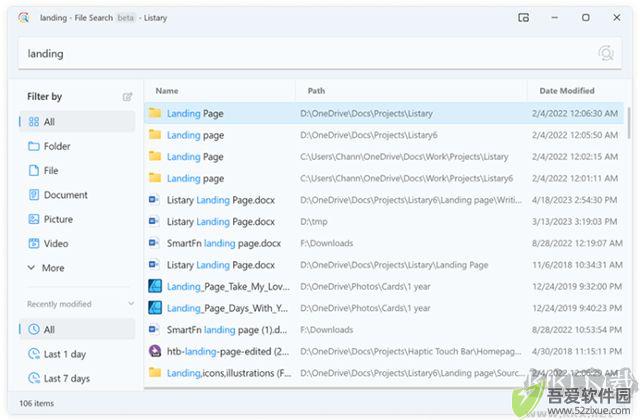Click the D:\tmp path cell

(313, 222)
